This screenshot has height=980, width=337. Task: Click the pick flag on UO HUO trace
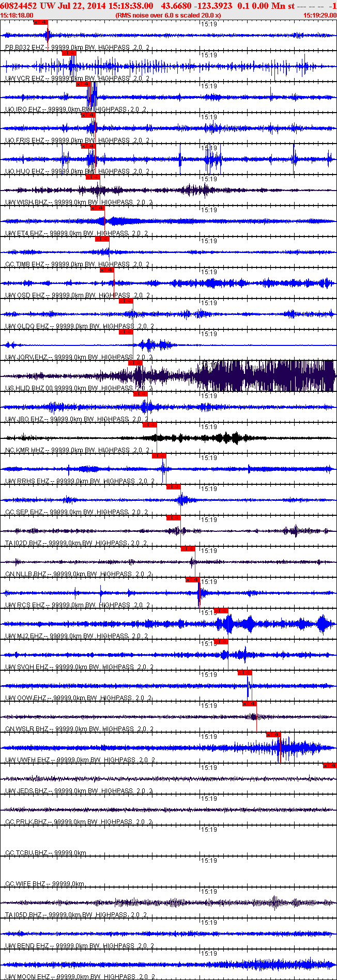click(88, 146)
